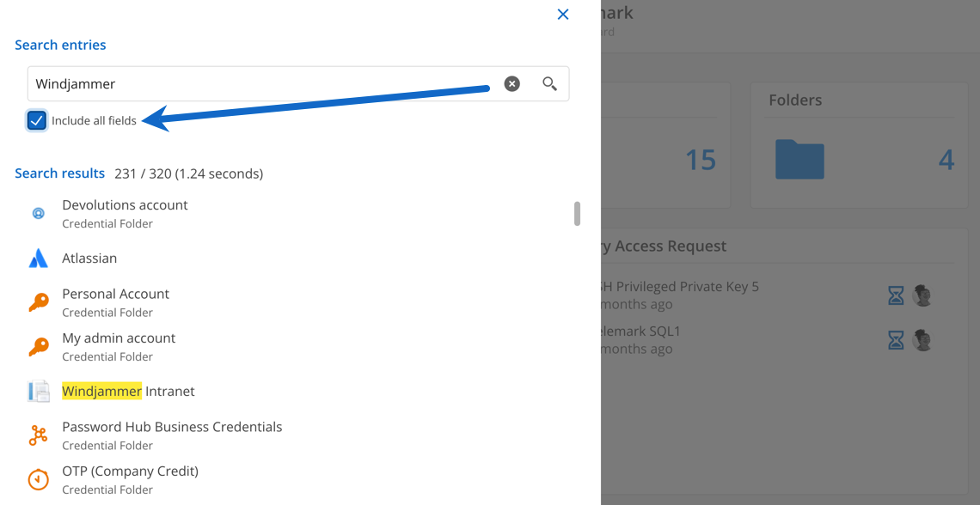Click the magnifying glass search icon

click(549, 83)
